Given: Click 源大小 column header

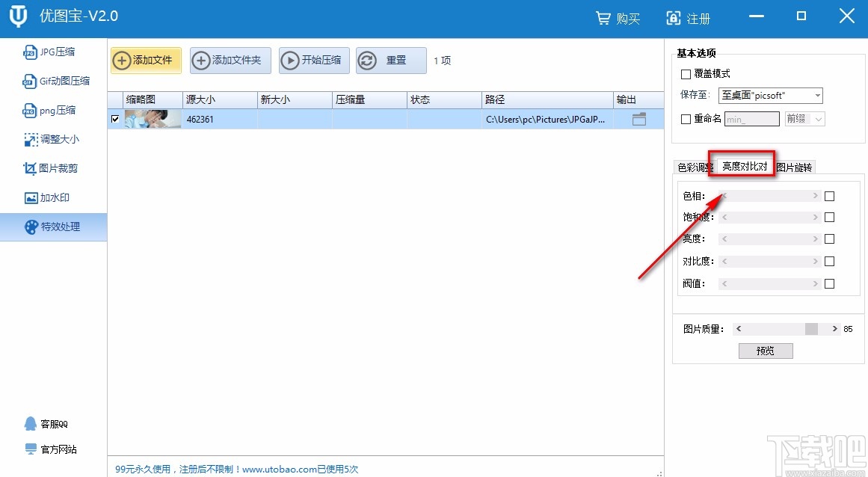Looking at the screenshot, I should tap(220, 99).
